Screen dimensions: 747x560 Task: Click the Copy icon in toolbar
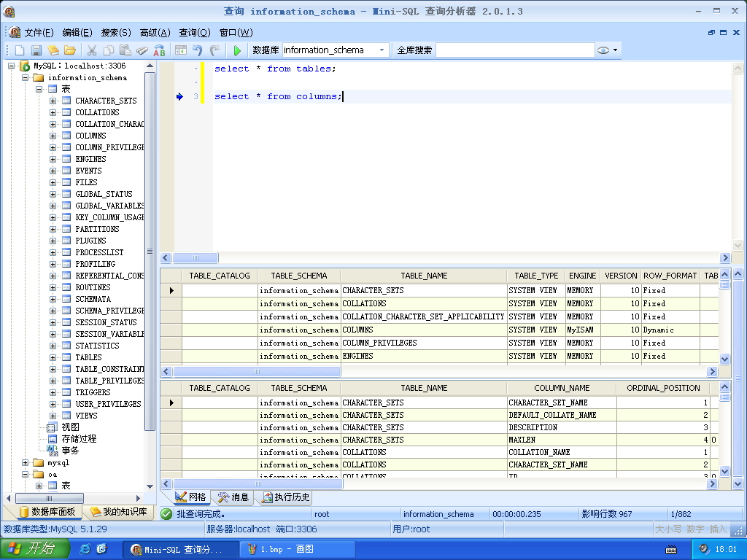pyautogui.click(x=109, y=50)
